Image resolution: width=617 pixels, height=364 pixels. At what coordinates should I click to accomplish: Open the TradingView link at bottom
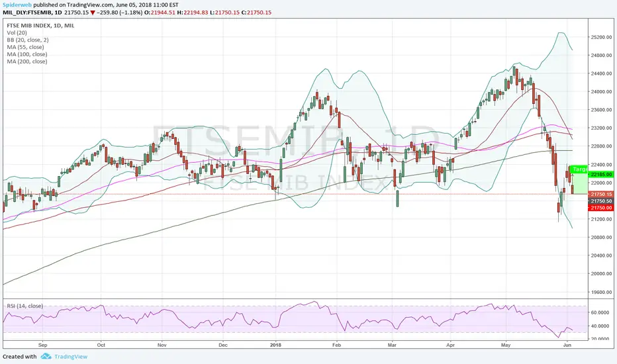71,357
